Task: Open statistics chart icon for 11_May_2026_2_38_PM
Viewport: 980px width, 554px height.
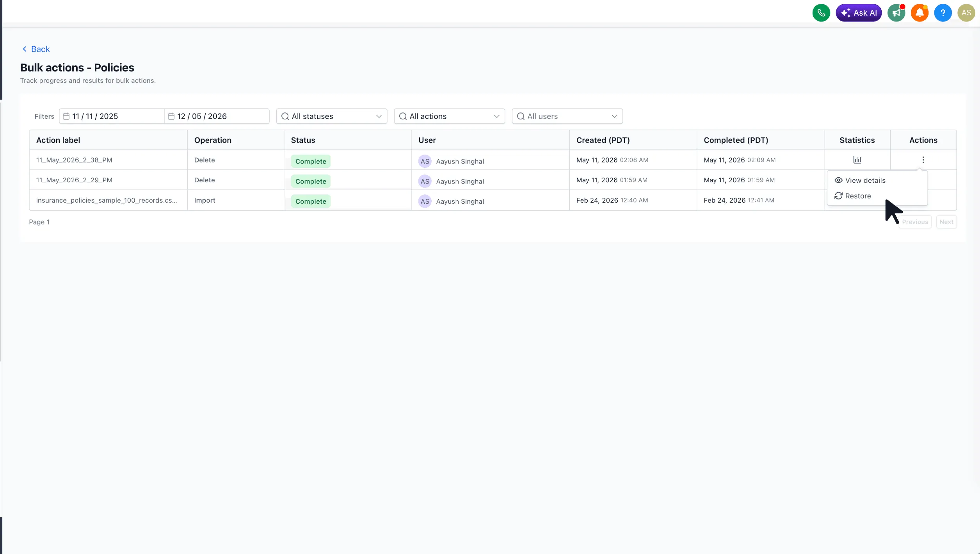Action: click(857, 160)
